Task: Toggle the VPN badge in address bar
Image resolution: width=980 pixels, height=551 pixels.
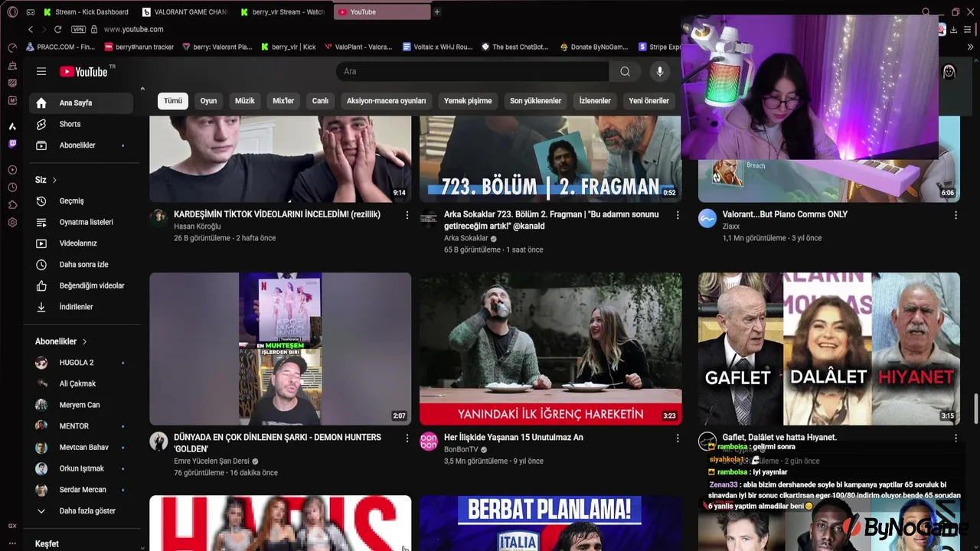Action: pyautogui.click(x=78, y=29)
